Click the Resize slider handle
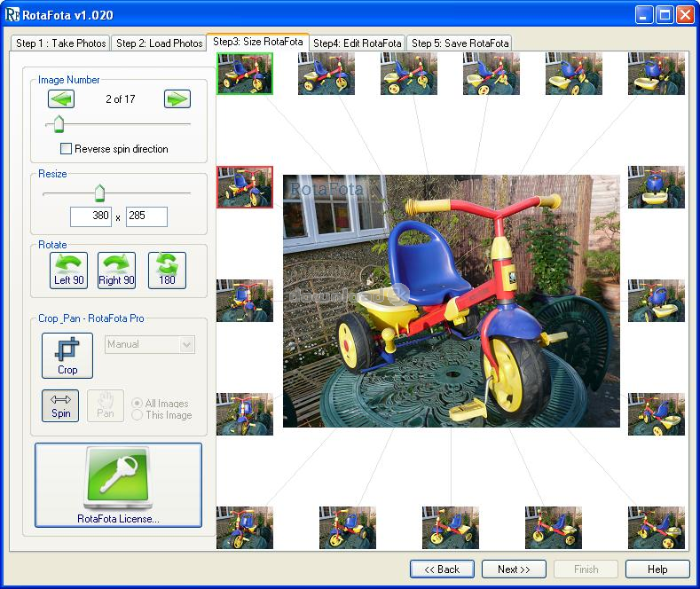700x589 pixels. point(99,192)
